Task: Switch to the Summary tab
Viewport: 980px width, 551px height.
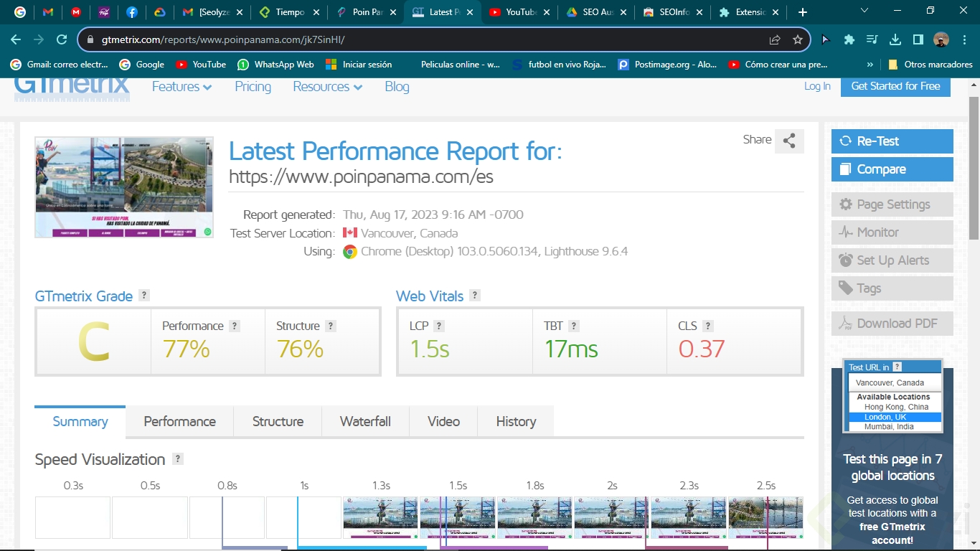Action: 80,422
